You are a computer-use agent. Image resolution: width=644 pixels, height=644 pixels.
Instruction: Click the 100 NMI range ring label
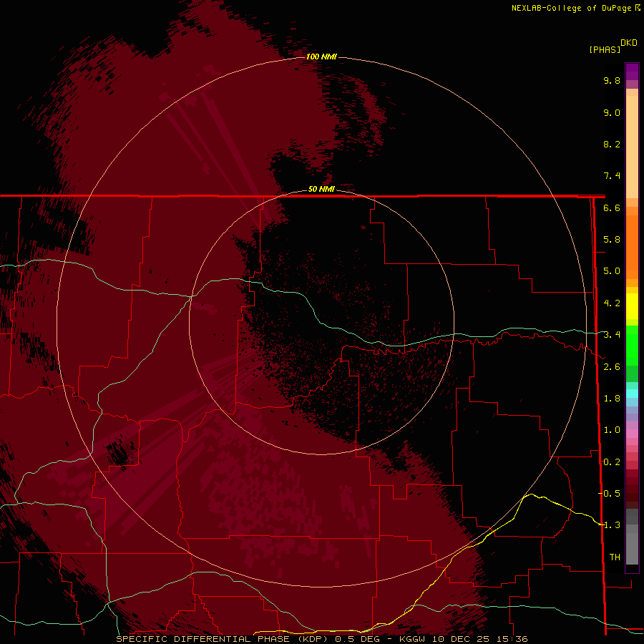pos(321,57)
